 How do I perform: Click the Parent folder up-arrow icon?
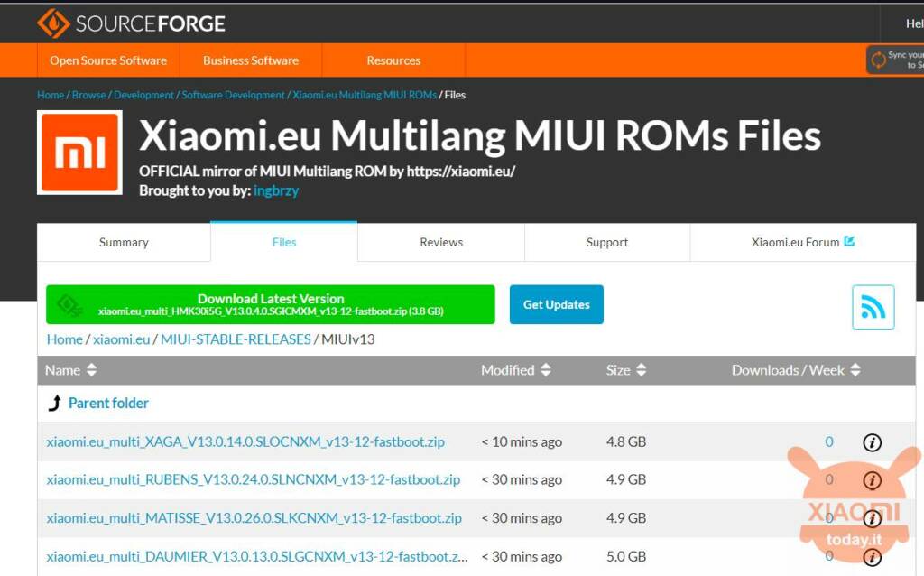click(55, 404)
